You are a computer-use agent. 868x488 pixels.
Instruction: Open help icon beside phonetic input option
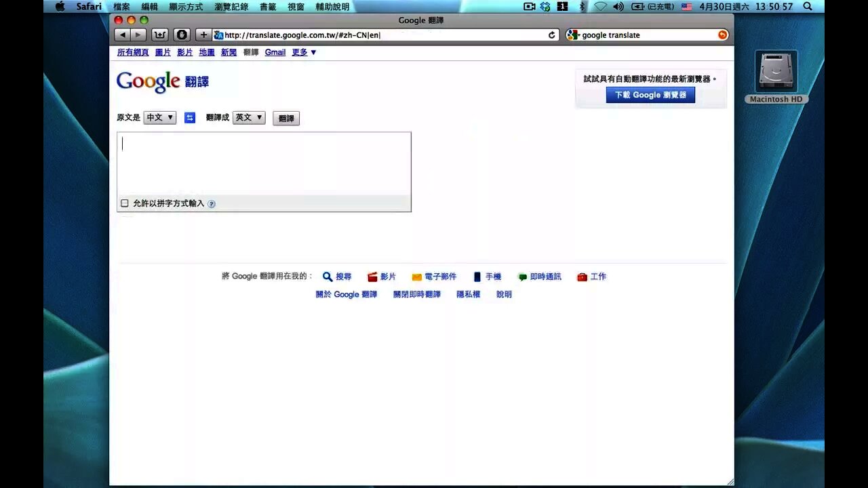pos(212,204)
